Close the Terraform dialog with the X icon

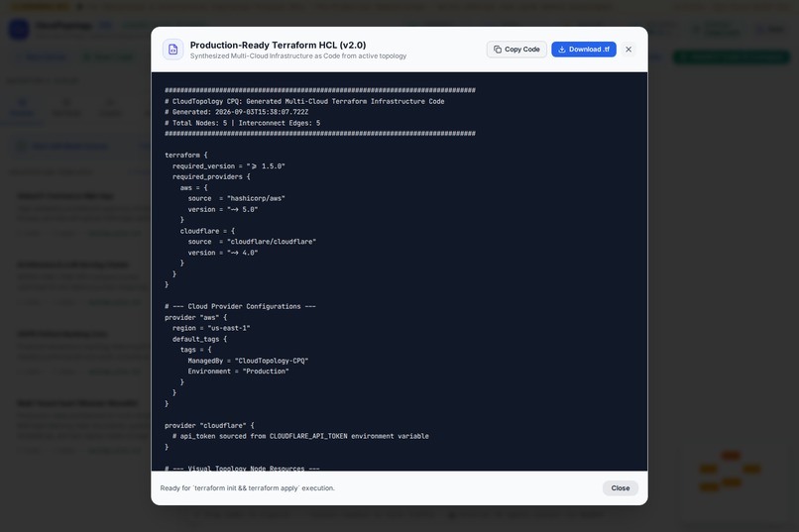point(628,50)
